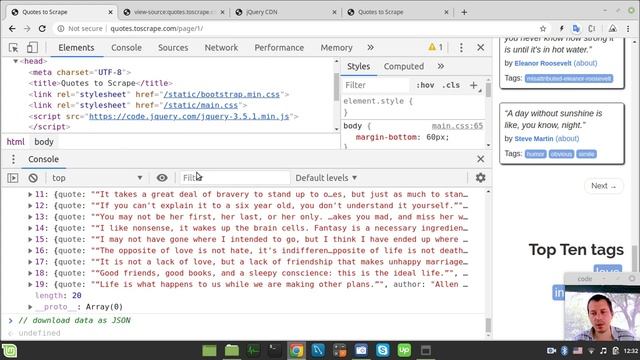
Task: Close the DevTools panel
Action: [480, 48]
